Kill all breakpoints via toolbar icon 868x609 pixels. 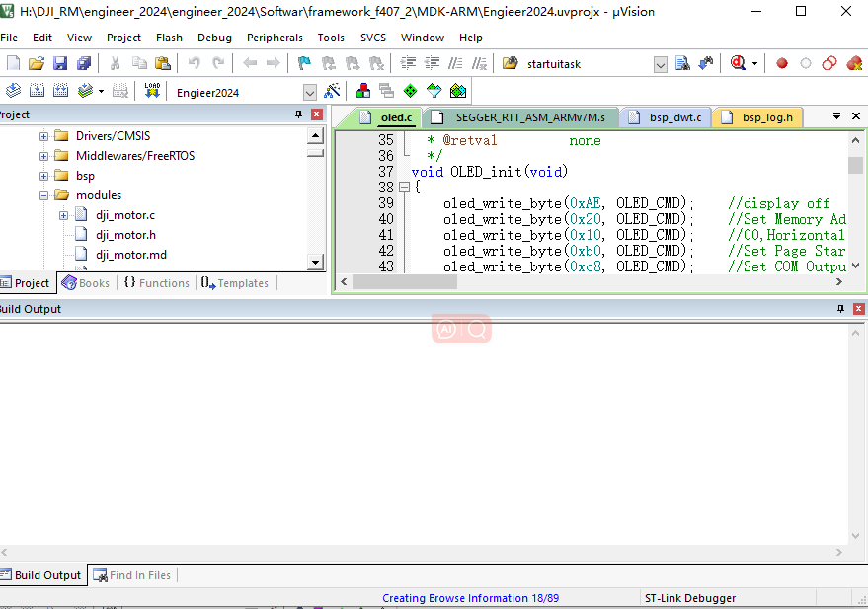tap(853, 61)
